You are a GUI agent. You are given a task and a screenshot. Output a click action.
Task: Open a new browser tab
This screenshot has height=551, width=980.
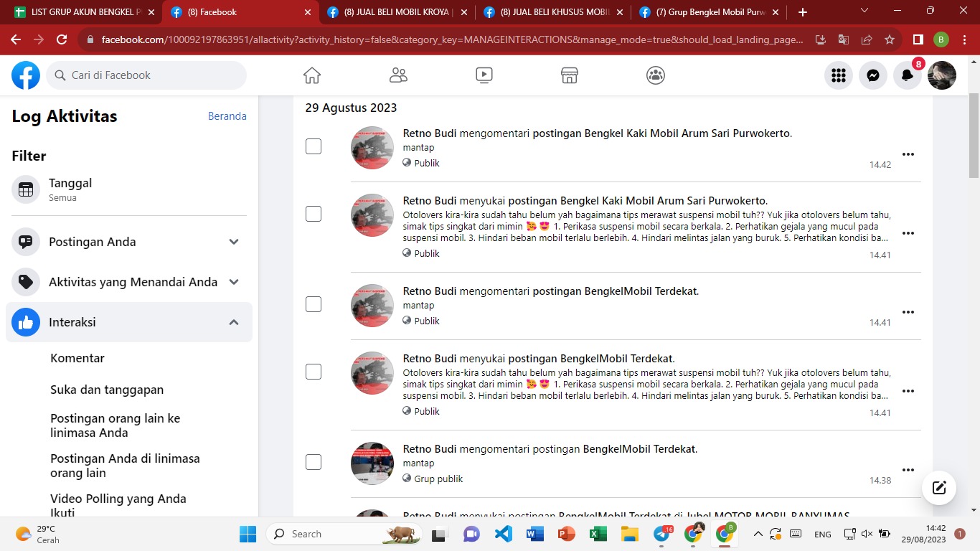802,12
